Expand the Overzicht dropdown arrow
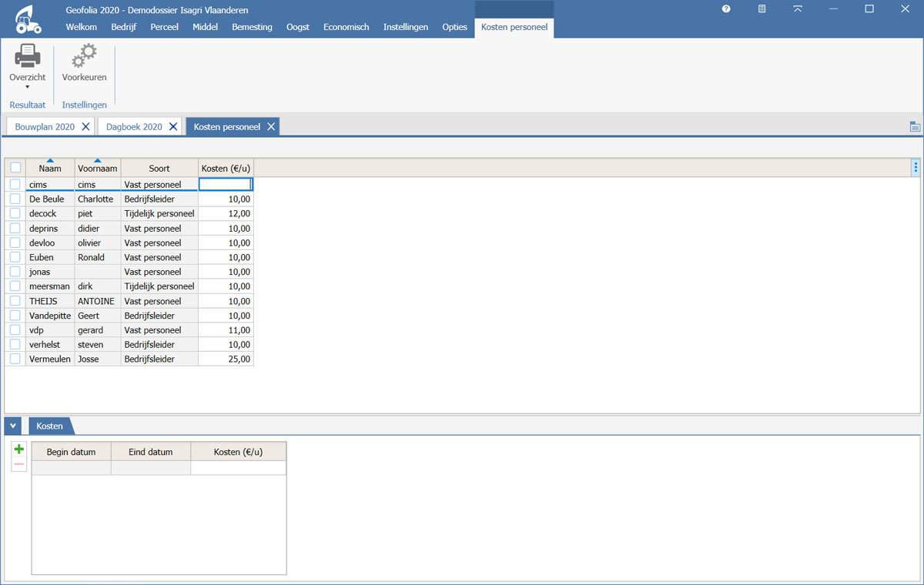Screen dimensions: 924x585 (x=28, y=87)
